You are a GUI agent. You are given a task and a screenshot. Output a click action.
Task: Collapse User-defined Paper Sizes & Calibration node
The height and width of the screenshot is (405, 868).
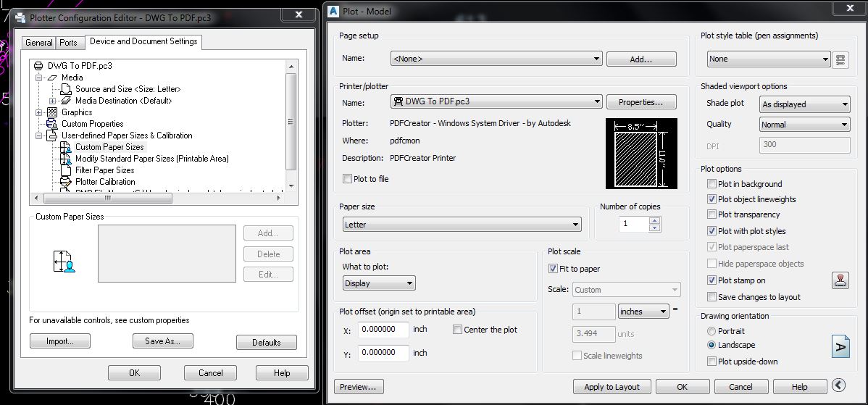tap(38, 135)
